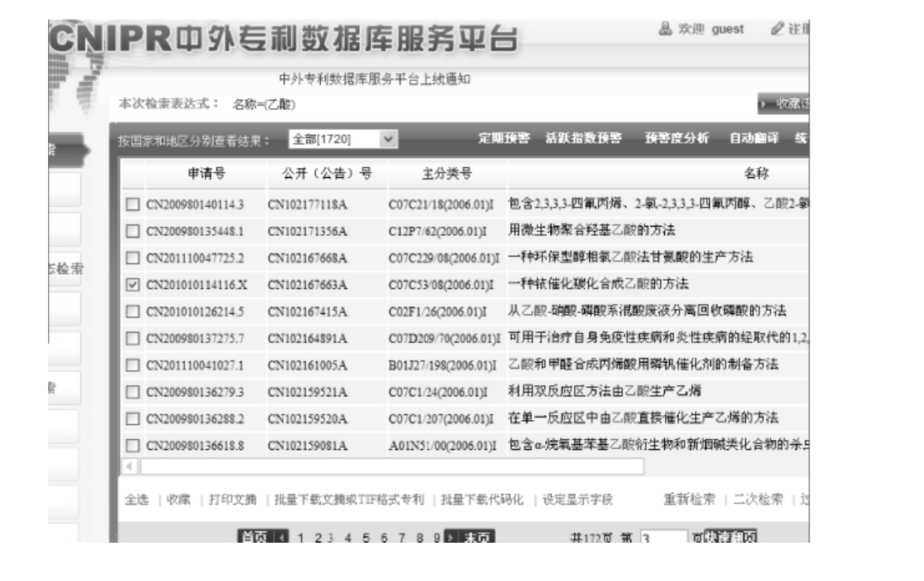
Task: Click the 二次检索 link
Action: [x=758, y=499]
